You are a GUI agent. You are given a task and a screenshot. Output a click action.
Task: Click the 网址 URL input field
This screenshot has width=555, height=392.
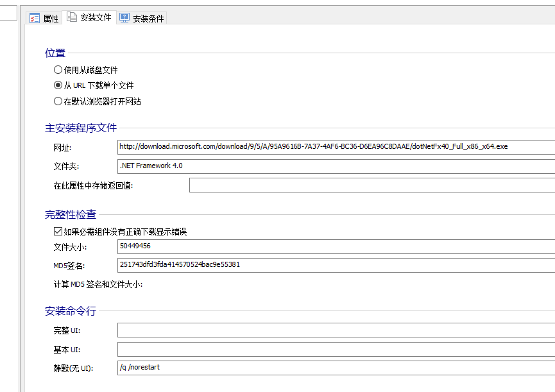tap(336, 147)
